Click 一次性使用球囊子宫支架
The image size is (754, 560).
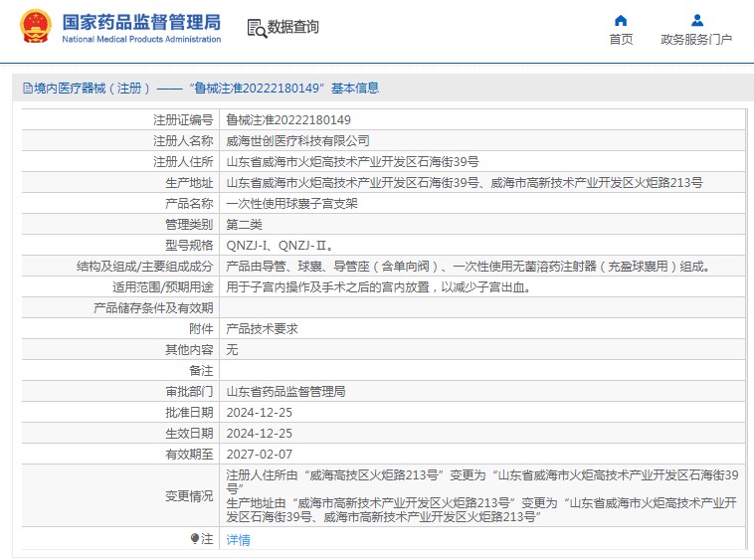pyautogui.click(x=291, y=203)
